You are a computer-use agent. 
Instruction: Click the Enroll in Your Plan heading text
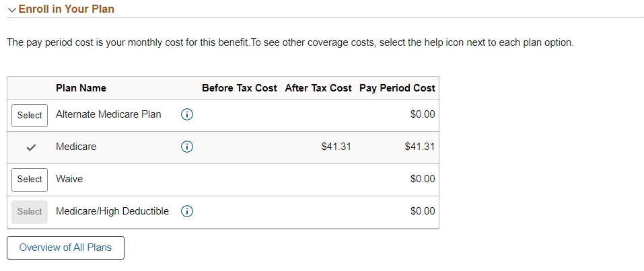(x=67, y=9)
